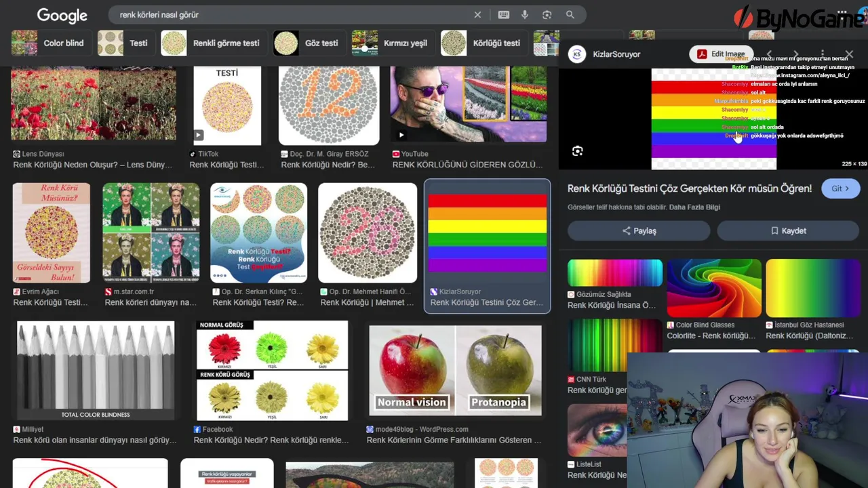Go to previous image in preview panel

[769, 54]
